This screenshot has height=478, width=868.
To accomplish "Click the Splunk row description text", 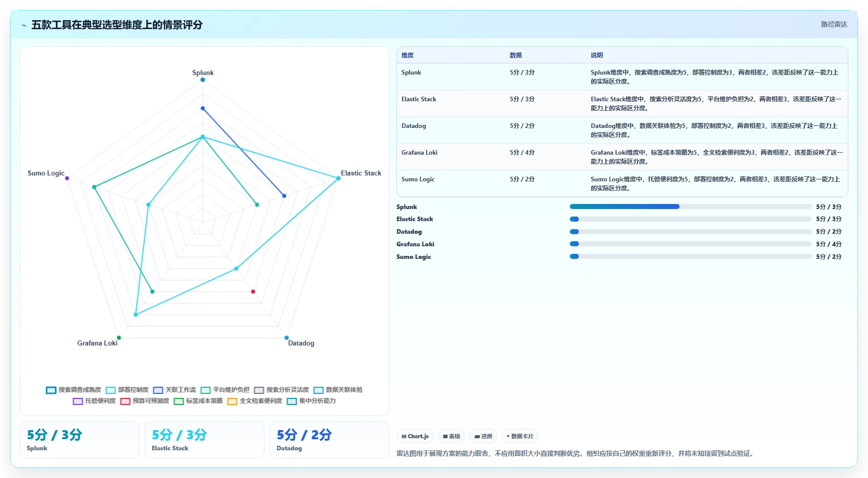I will coord(714,77).
